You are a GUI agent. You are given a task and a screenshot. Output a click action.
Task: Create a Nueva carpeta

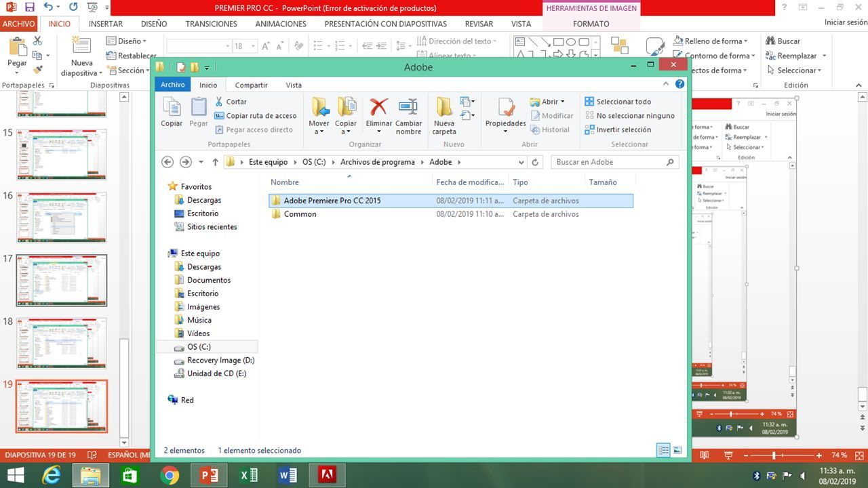[x=444, y=115]
